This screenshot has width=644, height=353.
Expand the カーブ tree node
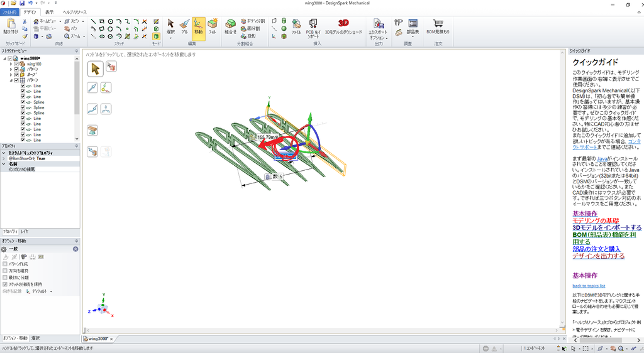[x=11, y=75]
